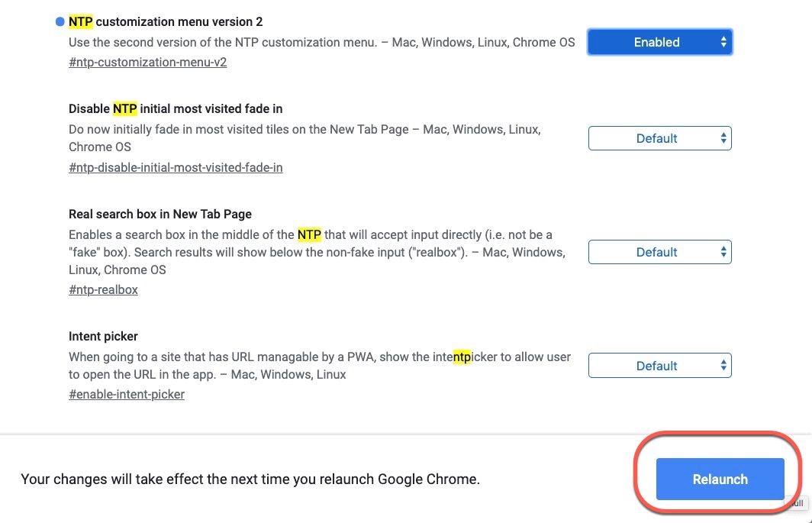
Task: Open Default dropdown for Disable NTP fade in
Action: [659, 138]
